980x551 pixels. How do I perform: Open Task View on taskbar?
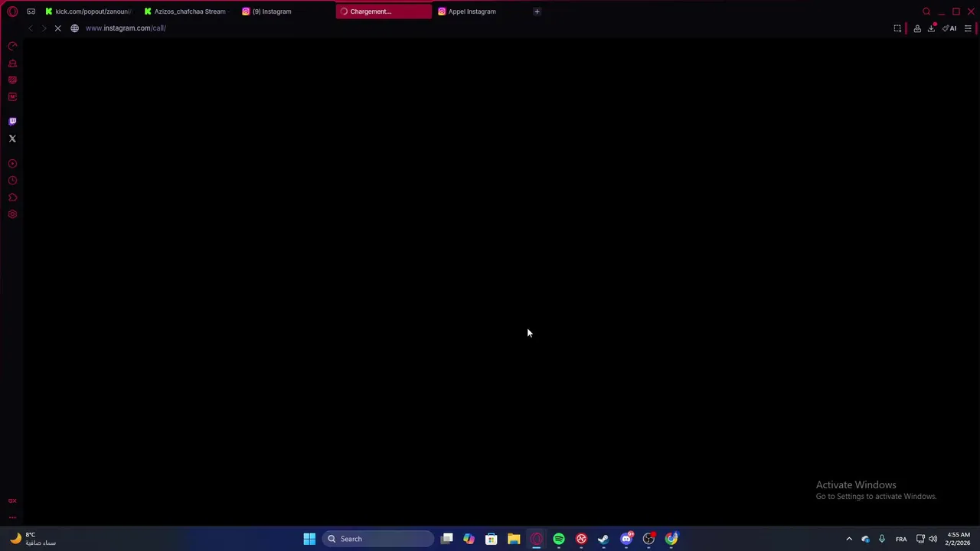447,539
